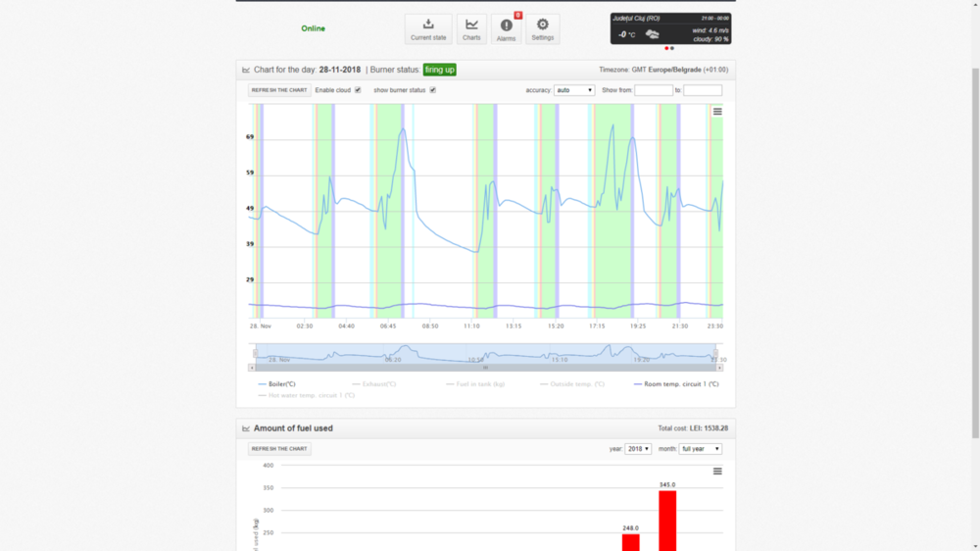Screen dimensions: 980x551
Task: Click the weather widget for Cluj
Action: click(x=669, y=28)
